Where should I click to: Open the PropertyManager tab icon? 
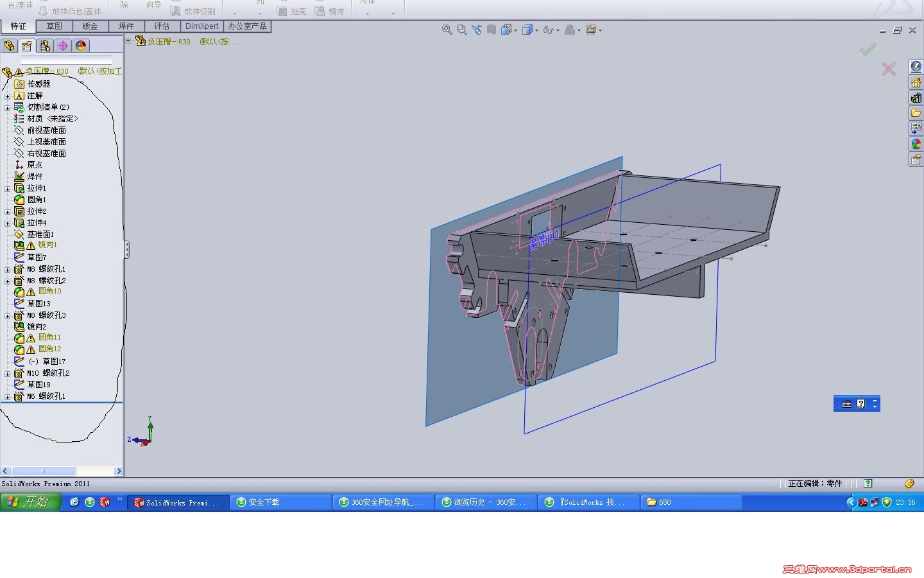tap(27, 46)
